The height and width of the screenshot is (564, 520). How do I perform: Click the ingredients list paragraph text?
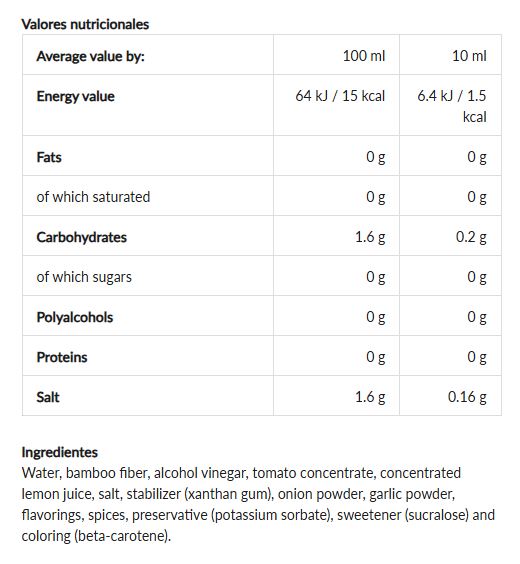(258, 505)
